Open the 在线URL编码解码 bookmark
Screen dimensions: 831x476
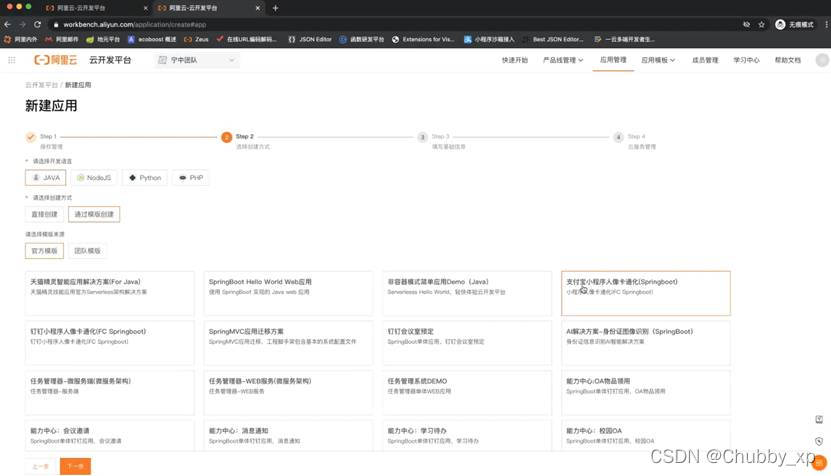[246, 39]
